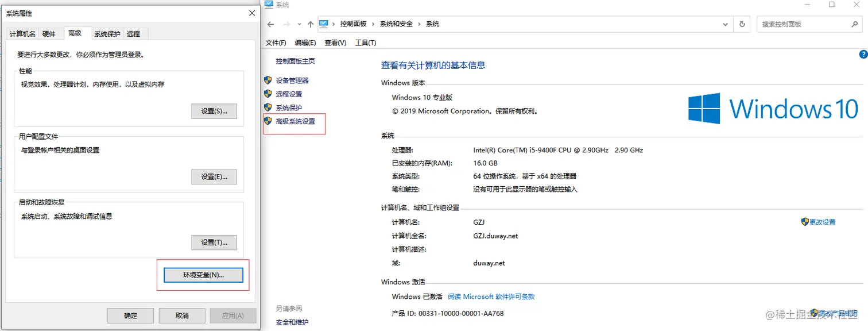Click 设置(E) for user profiles
The image size is (868, 331).
tap(214, 177)
